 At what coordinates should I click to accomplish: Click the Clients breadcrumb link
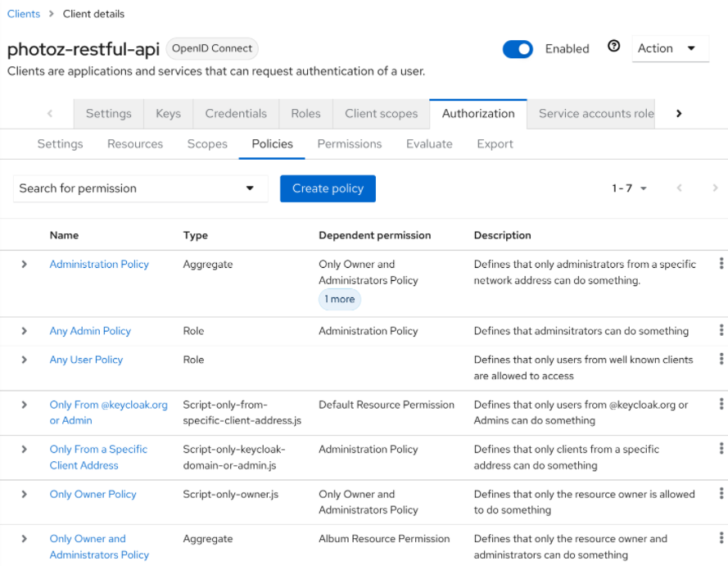24,14
